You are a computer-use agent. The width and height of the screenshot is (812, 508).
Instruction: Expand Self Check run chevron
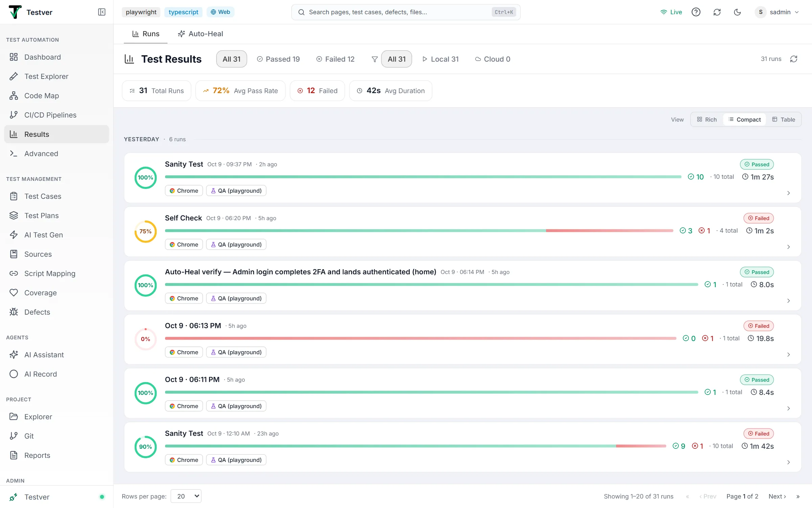coord(789,247)
